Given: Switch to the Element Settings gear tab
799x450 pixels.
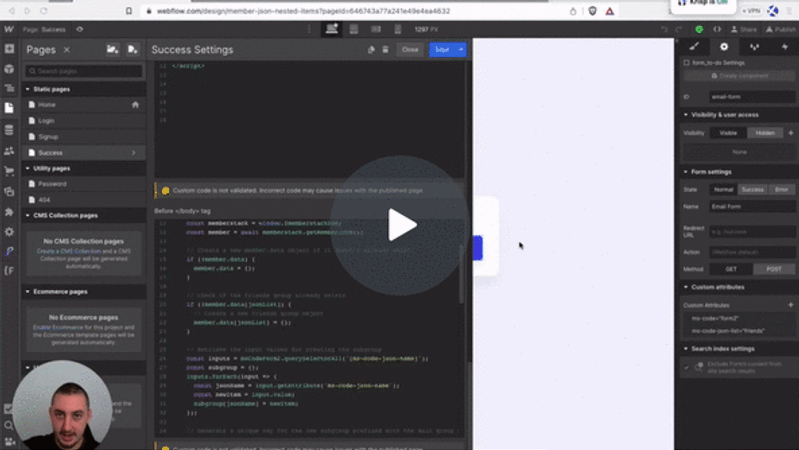Looking at the screenshot, I should [x=724, y=47].
